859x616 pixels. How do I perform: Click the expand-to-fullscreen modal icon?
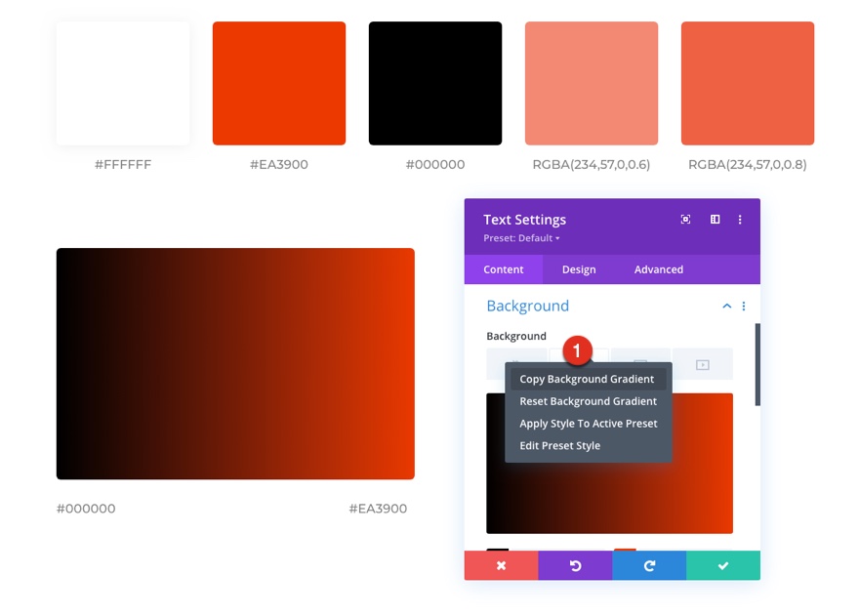[x=685, y=220]
